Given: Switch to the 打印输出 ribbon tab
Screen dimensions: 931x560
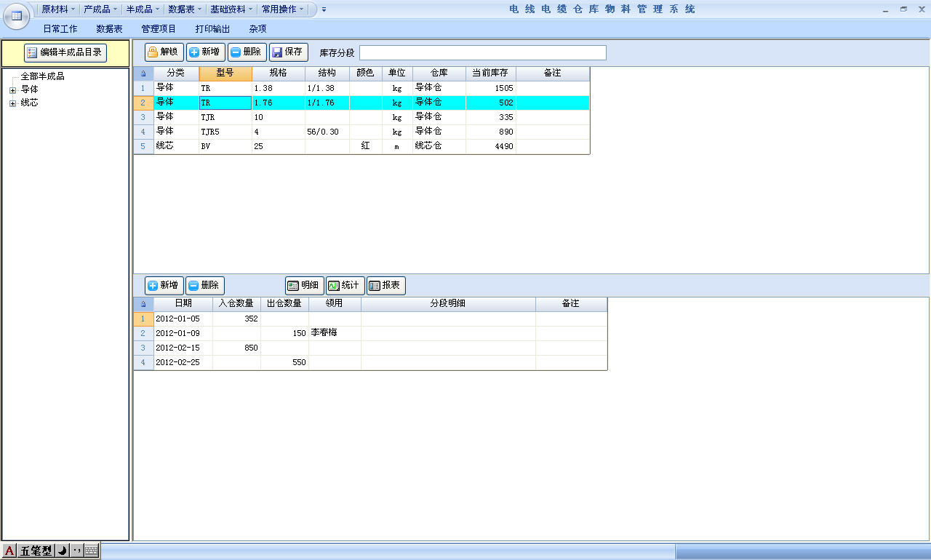Looking at the screenshot, I should coord(212,29).
